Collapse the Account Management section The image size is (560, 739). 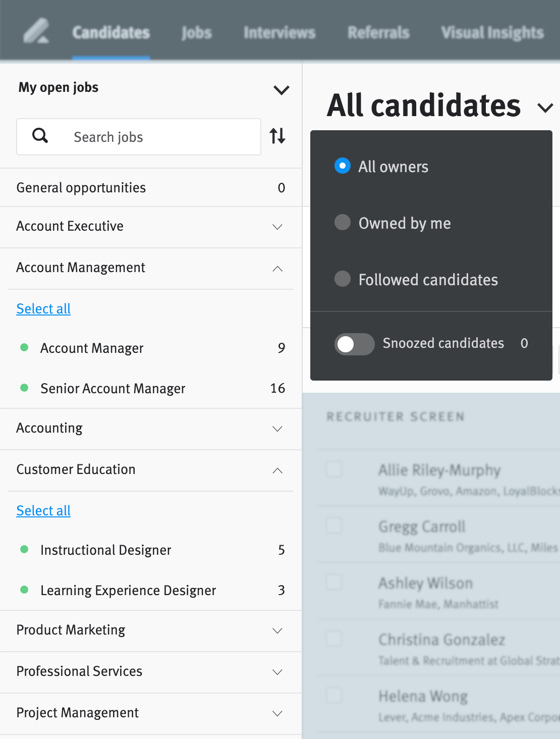click(277, 269)
